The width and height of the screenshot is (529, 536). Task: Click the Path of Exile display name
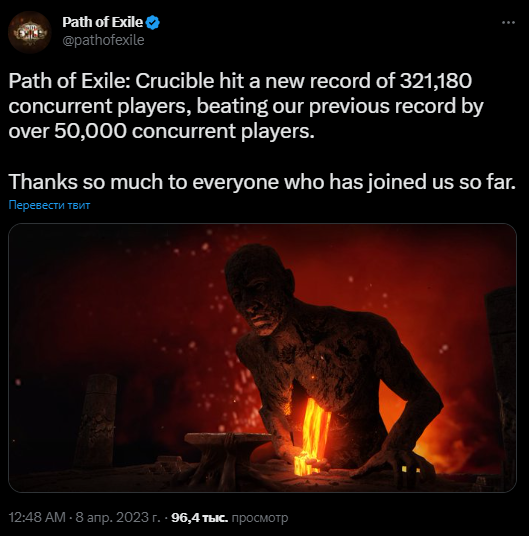pos(102,22)
